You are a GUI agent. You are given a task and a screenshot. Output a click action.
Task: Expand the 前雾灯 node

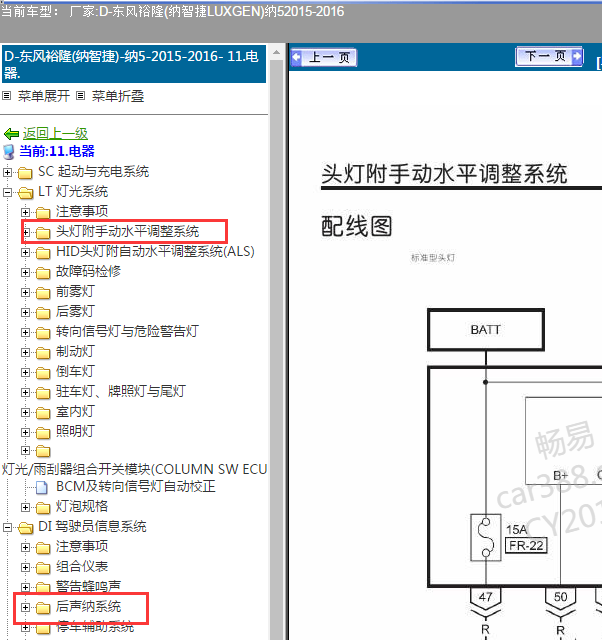(x=26, y=292)
